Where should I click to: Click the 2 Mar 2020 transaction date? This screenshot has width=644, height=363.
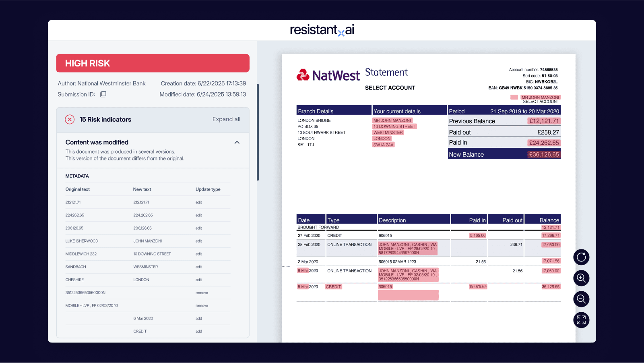click(308, 262)
